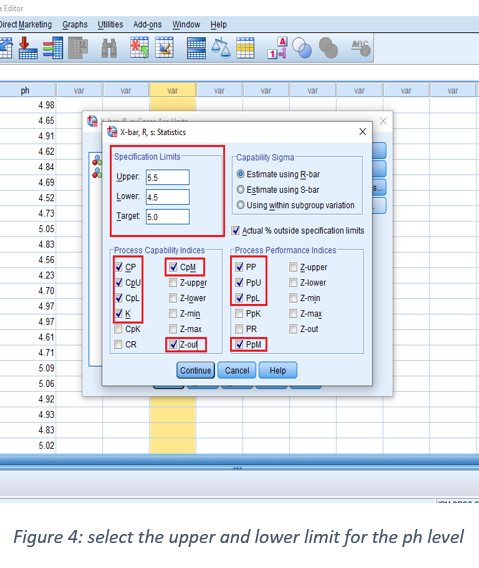Uncheck Actual % outside specification limits
Screen dimensions: 479x568
tap(236, 230)
